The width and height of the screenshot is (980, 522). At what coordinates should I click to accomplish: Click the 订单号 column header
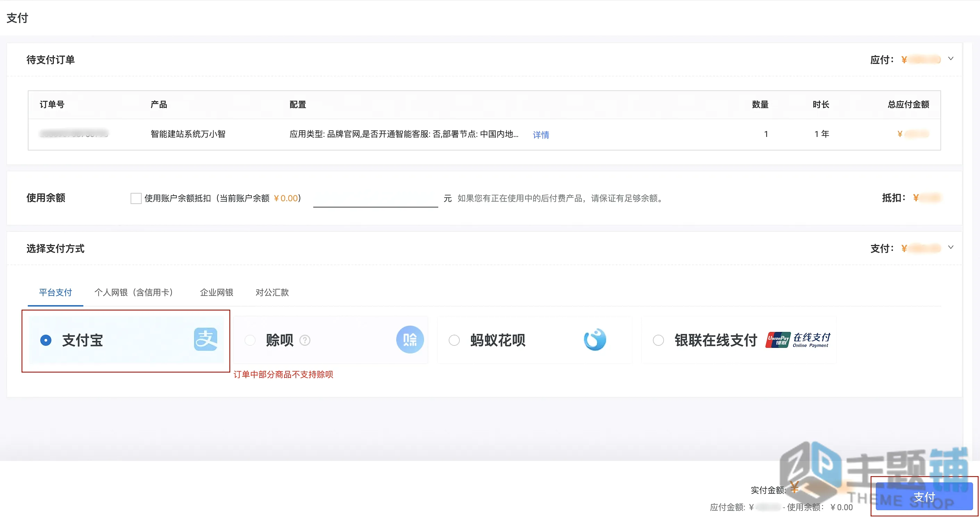click(52, 104)
